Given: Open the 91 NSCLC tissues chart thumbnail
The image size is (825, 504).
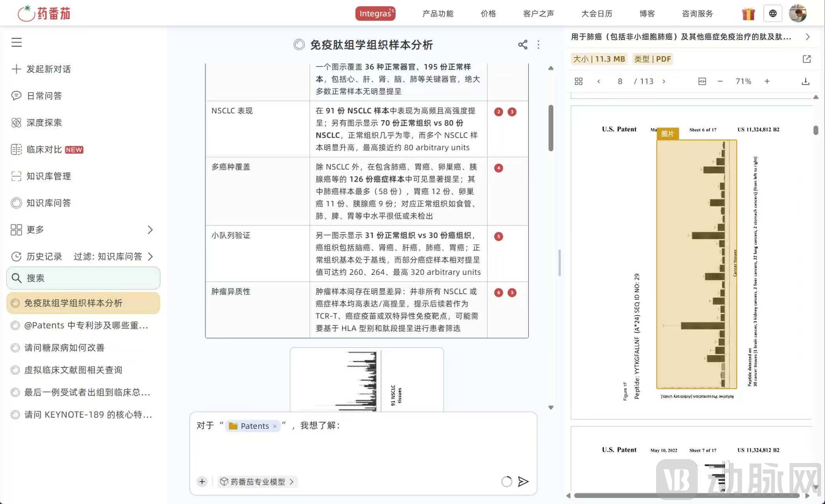Looking at the screenshot, I should tap(367, 380).
